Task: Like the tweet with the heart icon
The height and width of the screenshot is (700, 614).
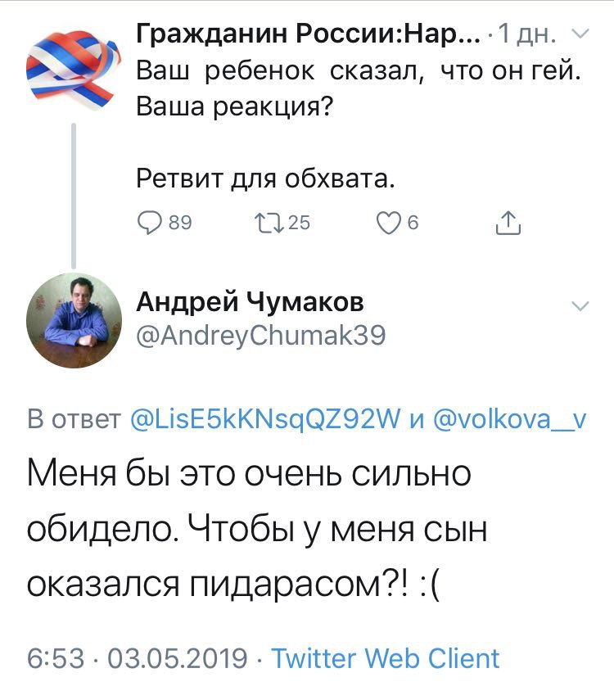Action: coord(389,223)
